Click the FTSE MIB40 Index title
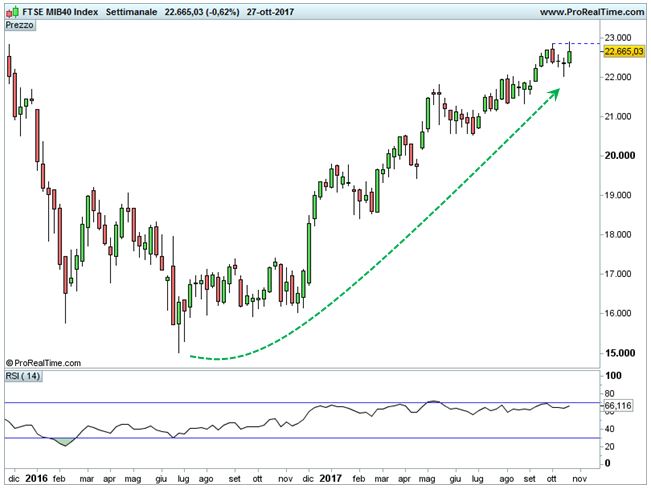Screen dimensions: 651x490 60,12
